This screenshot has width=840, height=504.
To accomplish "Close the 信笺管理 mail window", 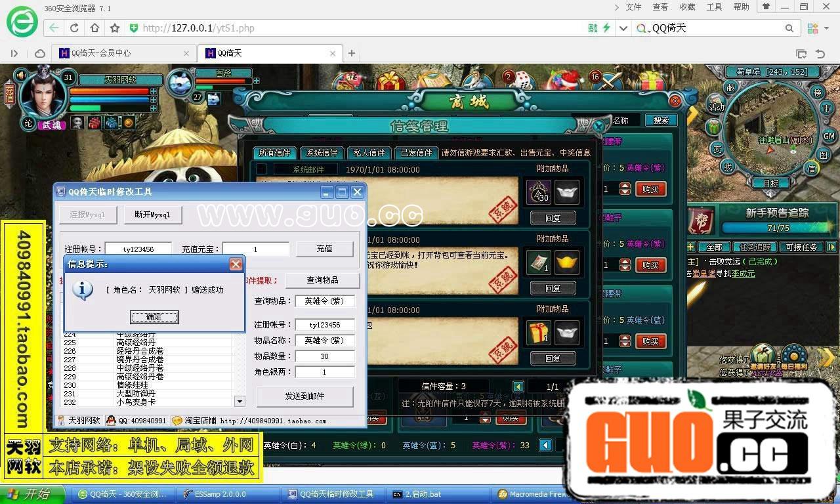I will click(598, 126).
